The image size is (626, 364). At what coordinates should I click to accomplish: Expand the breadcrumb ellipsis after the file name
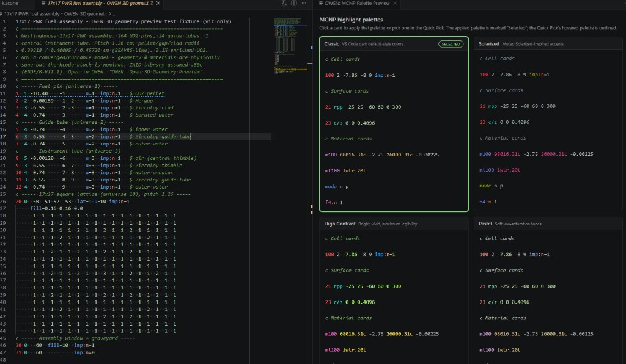[x=114, y=14]
